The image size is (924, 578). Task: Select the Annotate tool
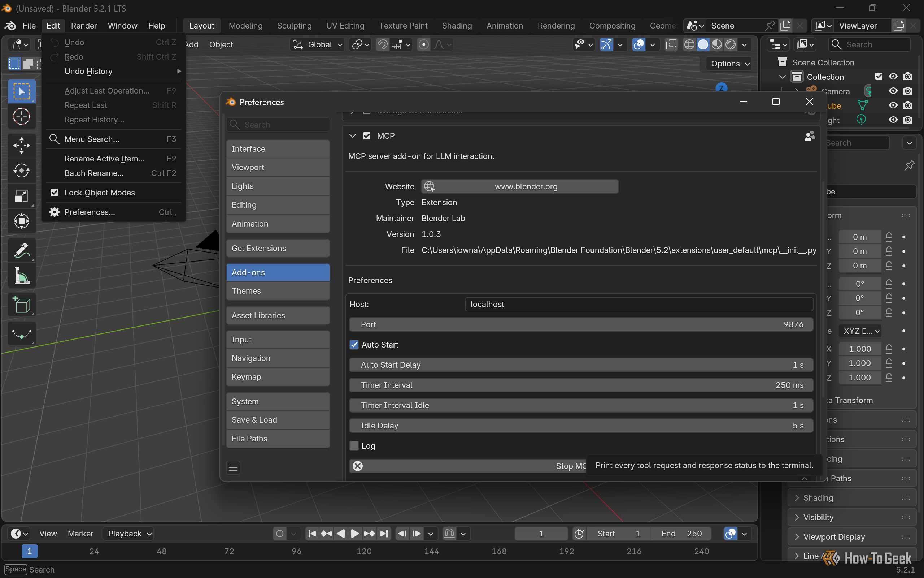point(22,250)
